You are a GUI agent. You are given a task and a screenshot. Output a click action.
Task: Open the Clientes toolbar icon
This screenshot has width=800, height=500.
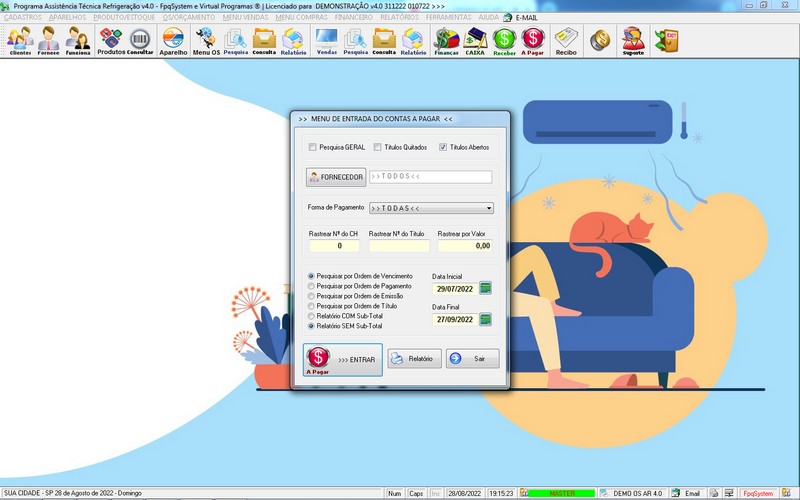coord(20,40)
